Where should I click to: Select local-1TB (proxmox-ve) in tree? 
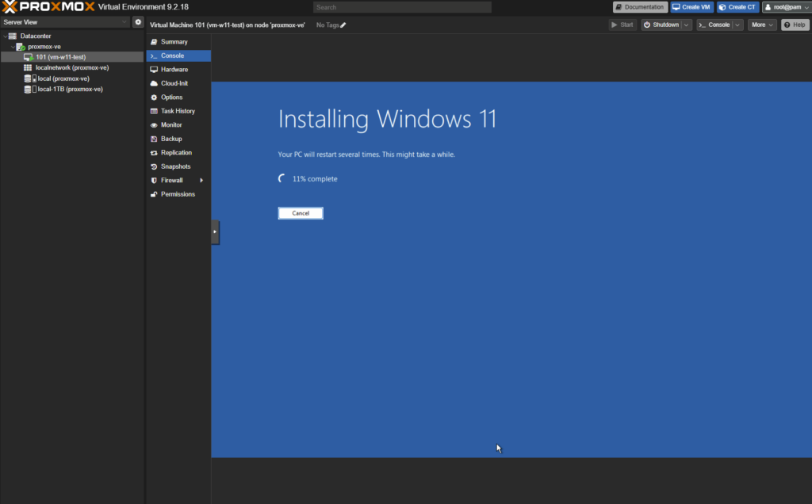tap(72, 89)
